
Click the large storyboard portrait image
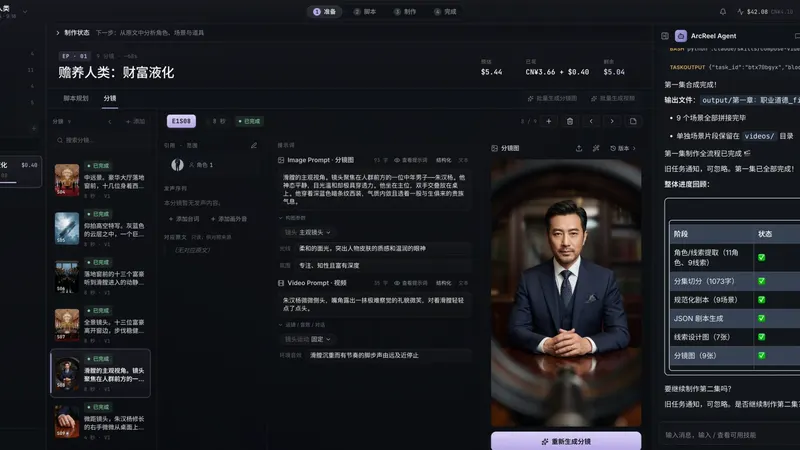coord(566,293)
